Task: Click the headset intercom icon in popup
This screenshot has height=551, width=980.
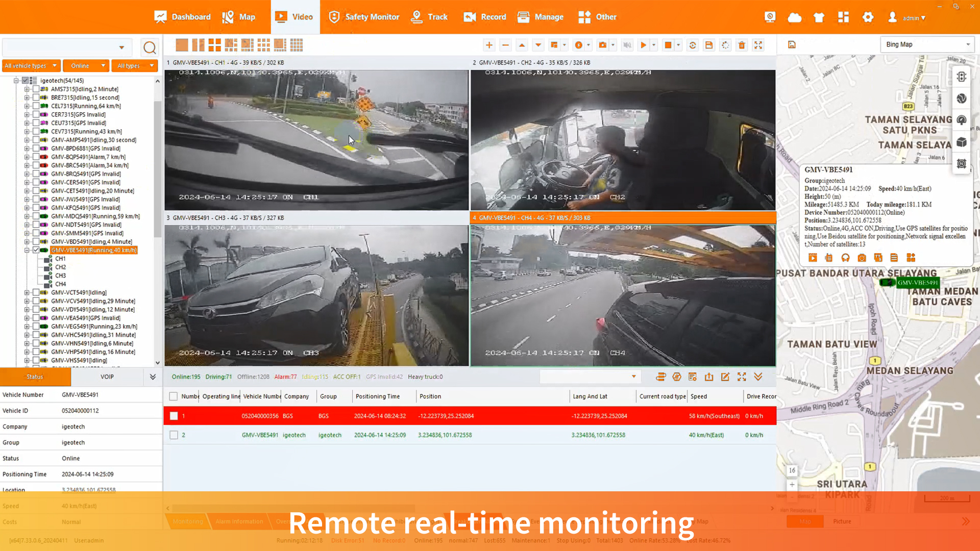Action: tap(845, 258)
